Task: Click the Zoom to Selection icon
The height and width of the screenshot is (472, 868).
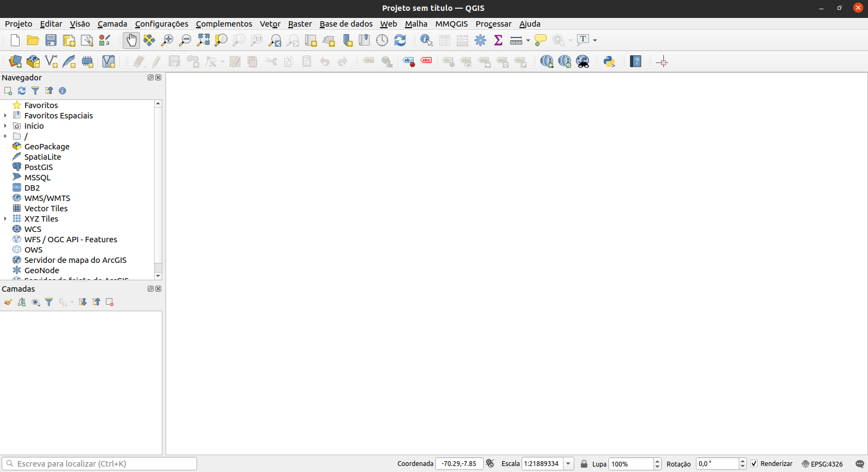Action: click(221, 40)
